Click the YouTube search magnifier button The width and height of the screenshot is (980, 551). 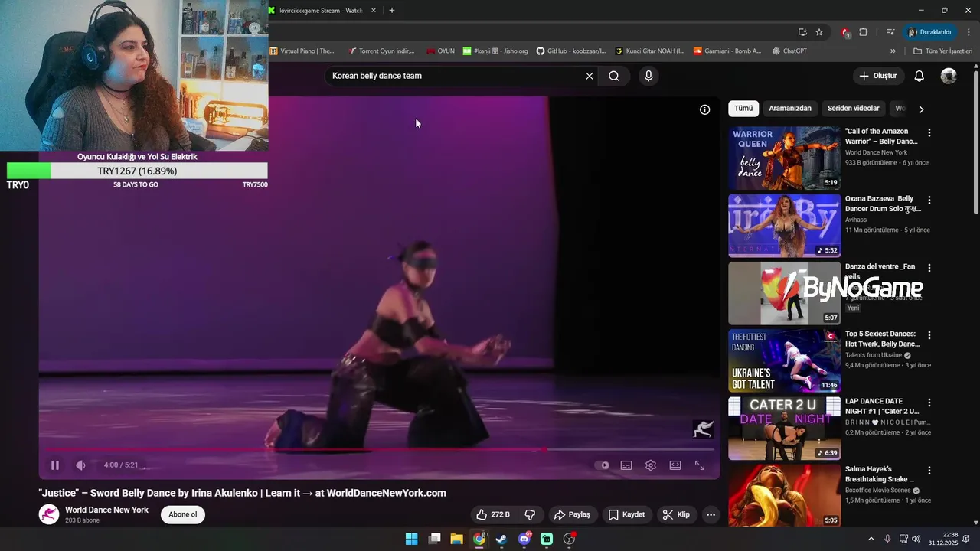[614, 76]
